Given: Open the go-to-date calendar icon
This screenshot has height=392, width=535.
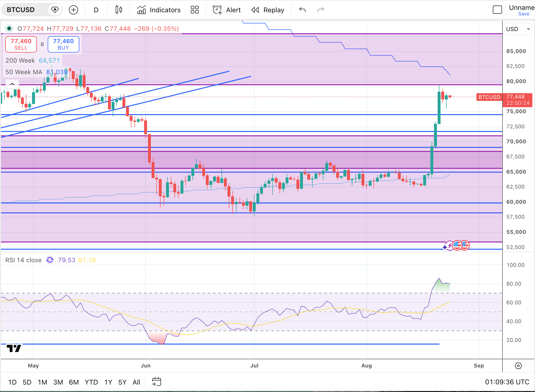Looking at the screenshot, I should tap(156, 382).
